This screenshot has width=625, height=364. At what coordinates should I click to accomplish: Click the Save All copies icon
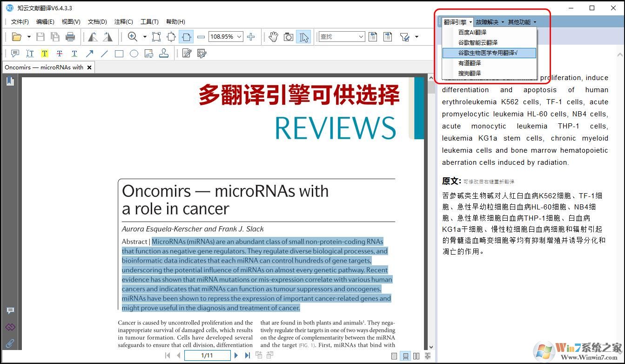(x=55, y=37)
